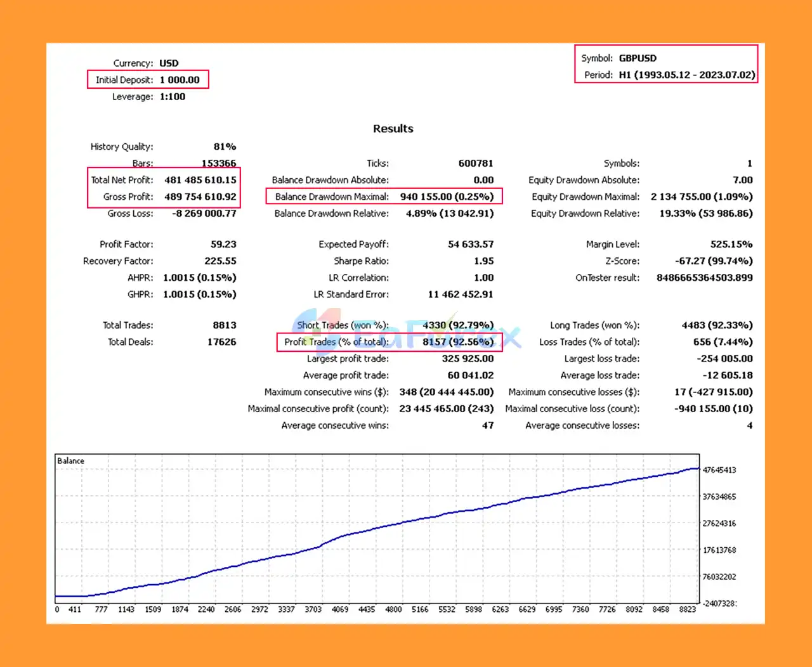Click the Balance Drawdown Maximal value
The width and height of the screenshot is (812, 667).
[x=447, y=197]
